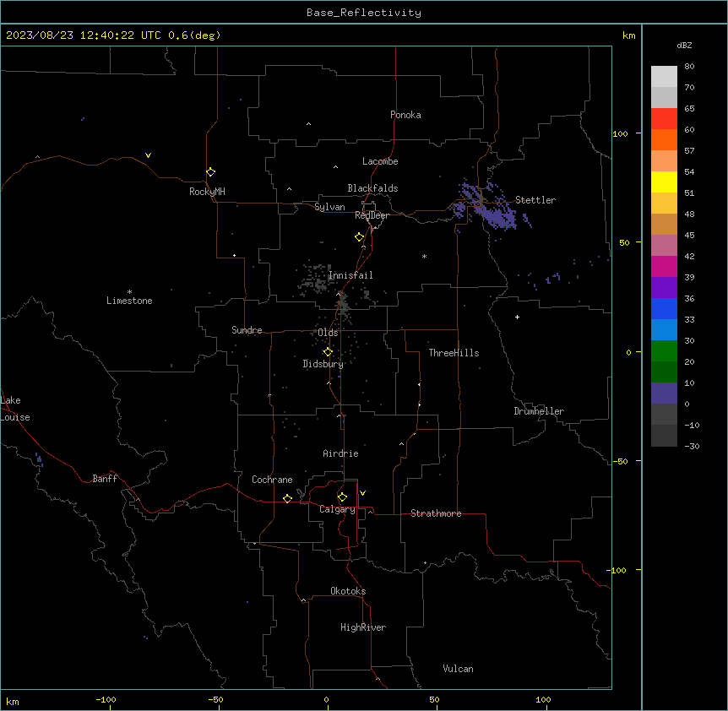Pick the yellow diamond marker above Didsbury
This screenshot has width=728, height=711.
328,352
